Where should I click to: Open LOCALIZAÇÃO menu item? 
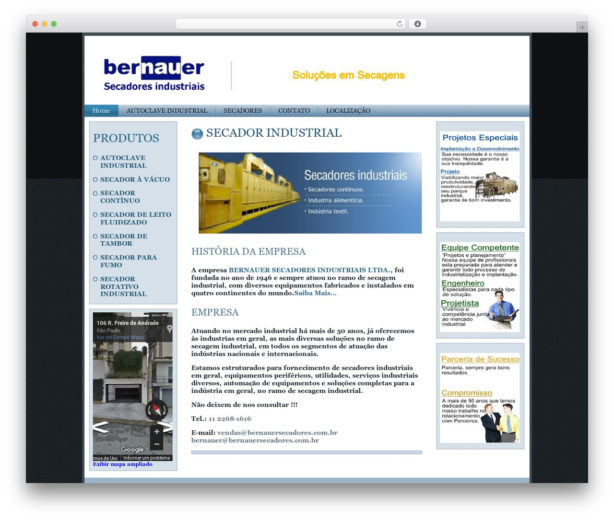click(x=348, y=111)
